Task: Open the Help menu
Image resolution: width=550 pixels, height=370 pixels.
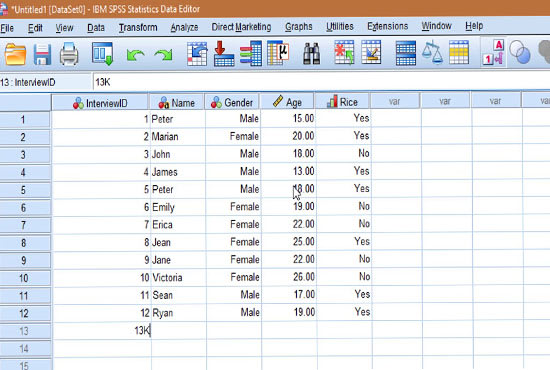Action: (x=474, y=26)
